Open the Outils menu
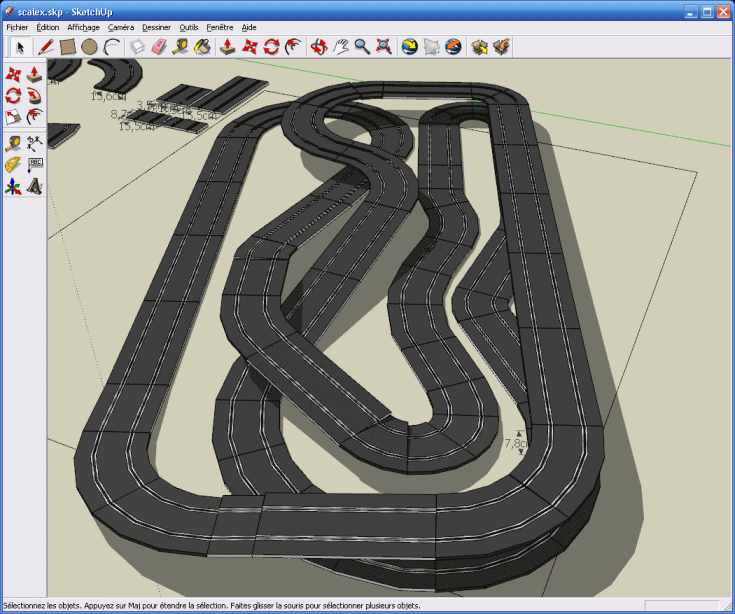Image resolution: width=735 pixels, height=614 pixels. pos(189,27)
